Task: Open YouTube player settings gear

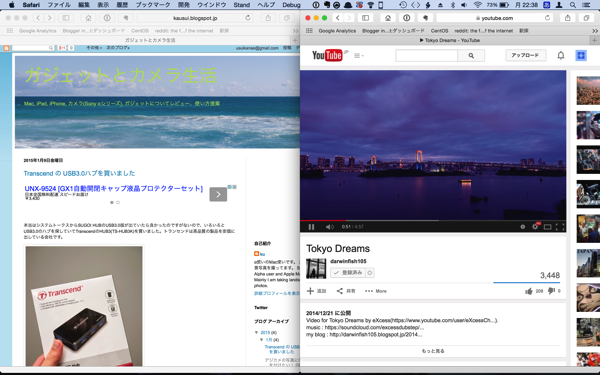Action: (535, 227)
